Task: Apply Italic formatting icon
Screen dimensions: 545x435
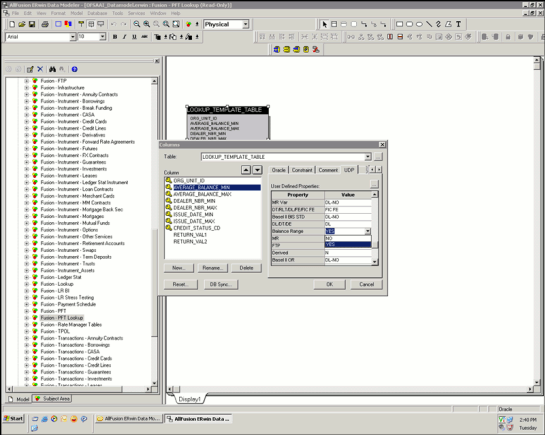Action: click(124, 37)
